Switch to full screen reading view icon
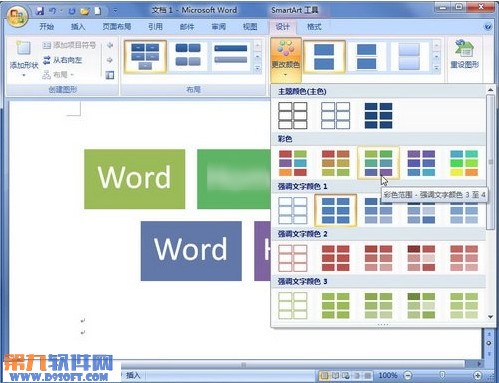Screen dimensions: 499x383 pyautogui.click(x=335, y=376)
